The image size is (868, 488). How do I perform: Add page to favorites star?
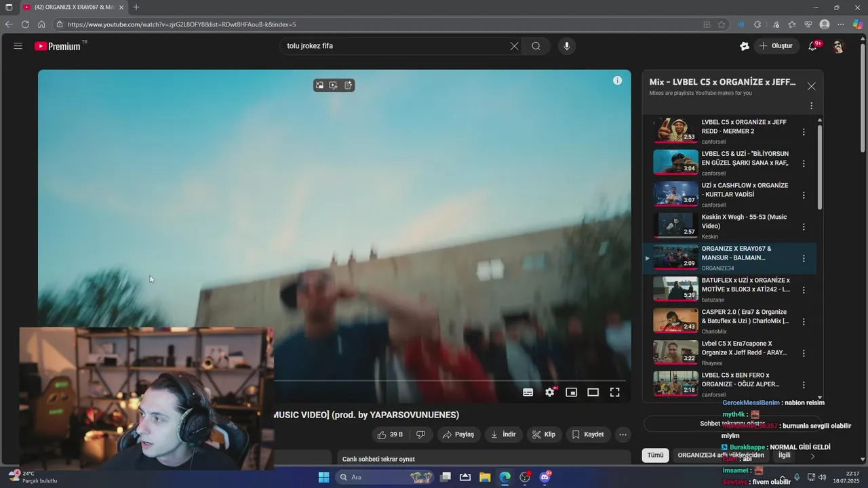click(722, 24)
